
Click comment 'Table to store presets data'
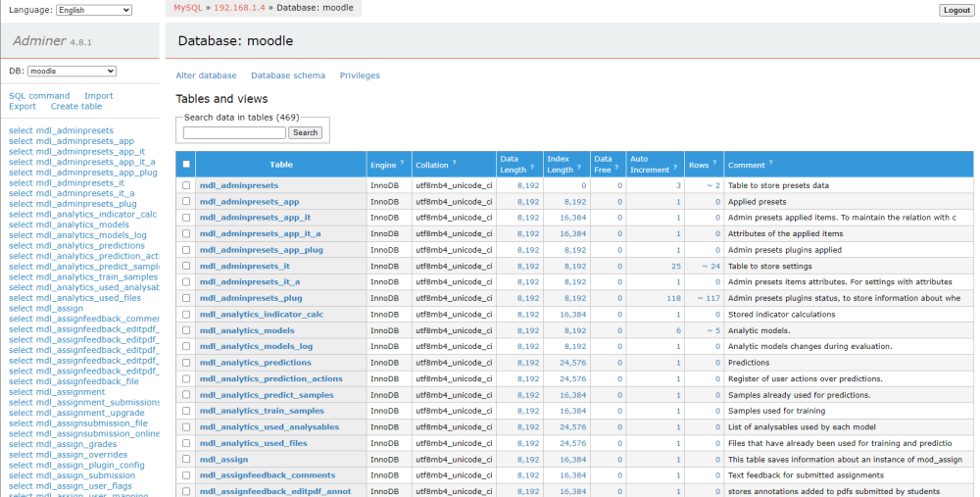click(779, 185)
